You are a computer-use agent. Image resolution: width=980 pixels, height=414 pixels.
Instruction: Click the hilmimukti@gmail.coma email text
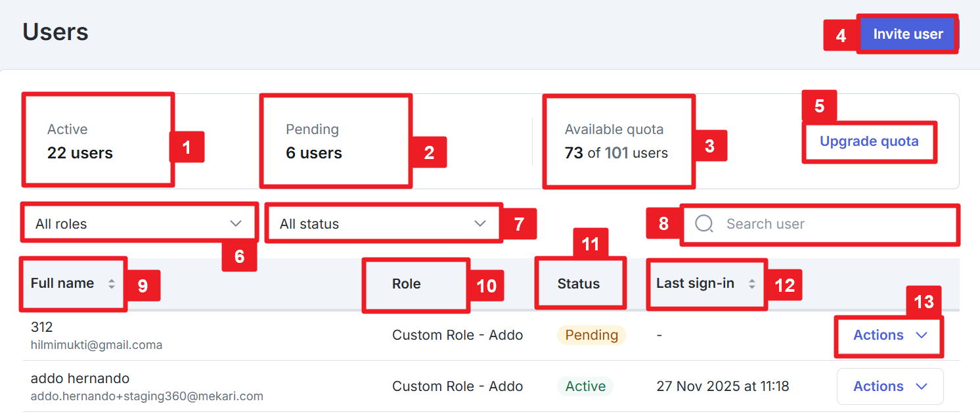coord(97,345)
